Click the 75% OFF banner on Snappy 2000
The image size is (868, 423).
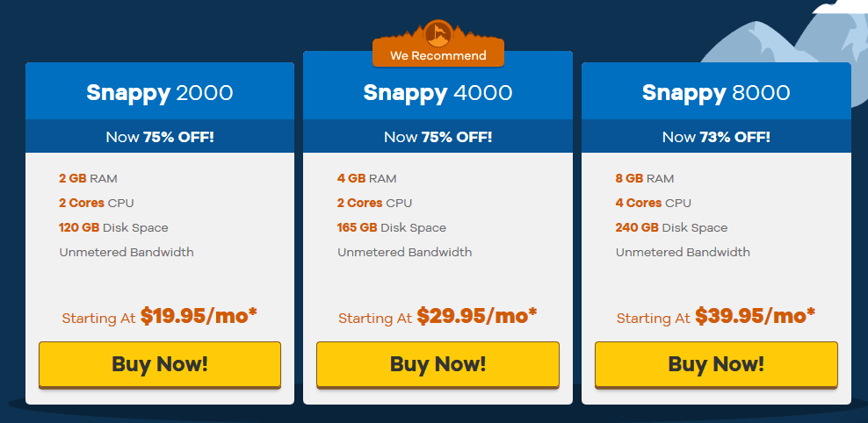pos(159,137)
